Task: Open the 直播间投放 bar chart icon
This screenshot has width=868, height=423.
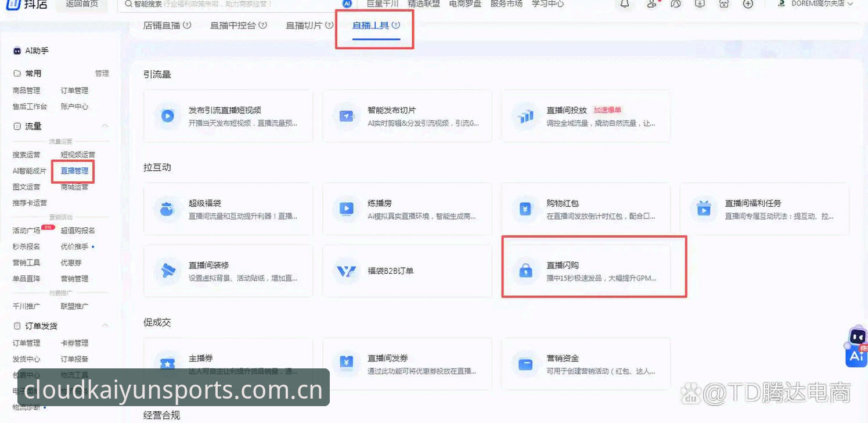Action: (526, 116)
